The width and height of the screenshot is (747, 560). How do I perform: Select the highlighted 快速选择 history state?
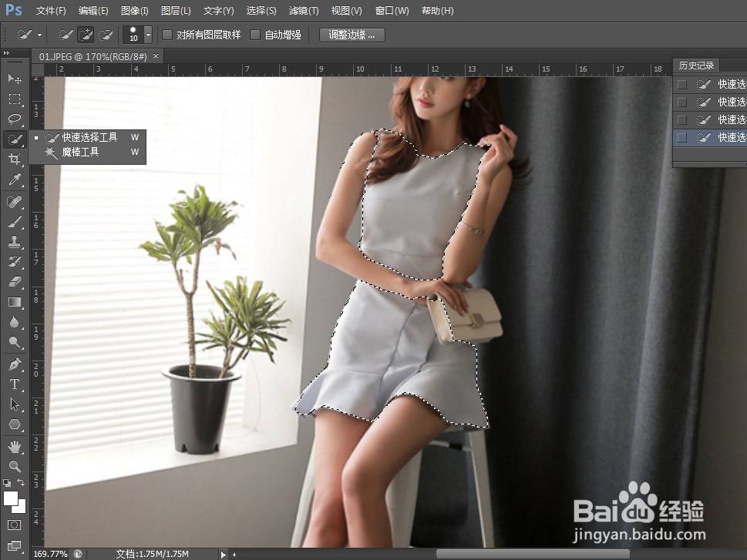(710, 138)
